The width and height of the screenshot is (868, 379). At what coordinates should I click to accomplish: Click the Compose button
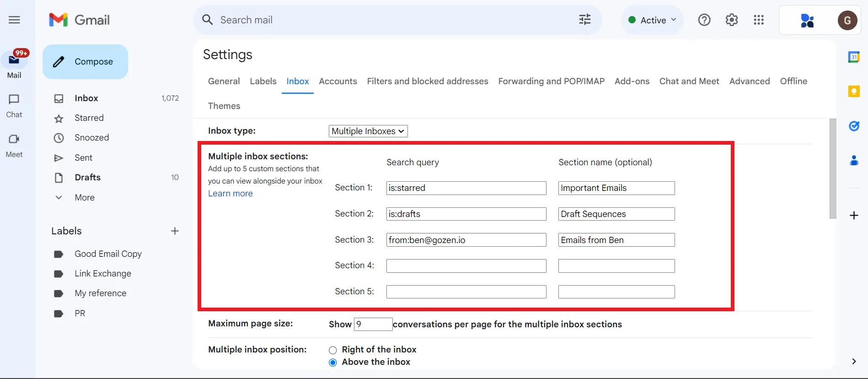tap(85, 62)
